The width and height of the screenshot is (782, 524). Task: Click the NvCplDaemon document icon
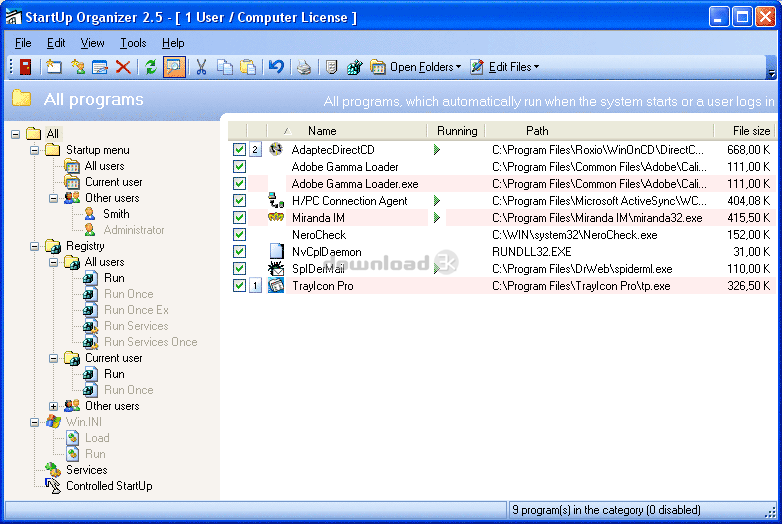[276, 252]
